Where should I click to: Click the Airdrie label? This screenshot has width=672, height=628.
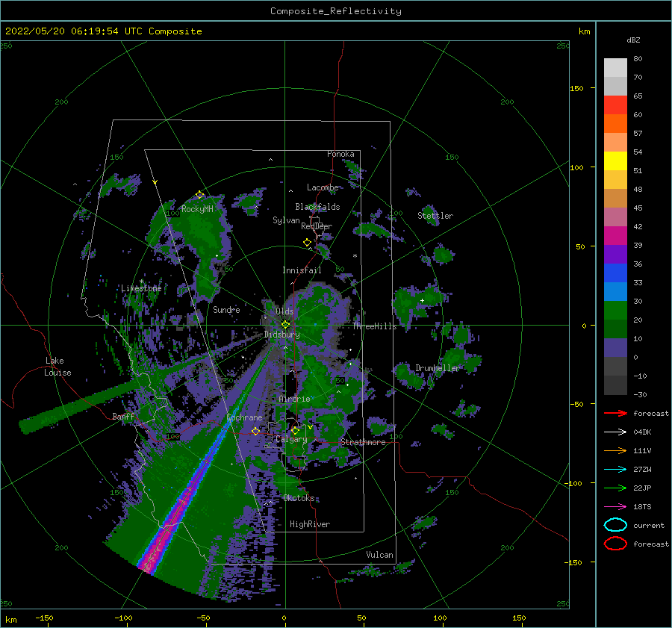tap(294, 399)
